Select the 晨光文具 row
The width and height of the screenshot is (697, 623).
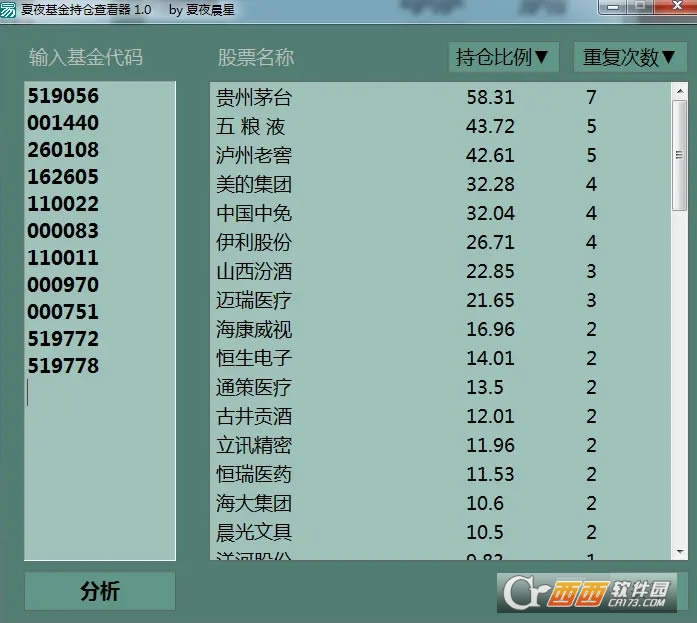click(440, 532)
